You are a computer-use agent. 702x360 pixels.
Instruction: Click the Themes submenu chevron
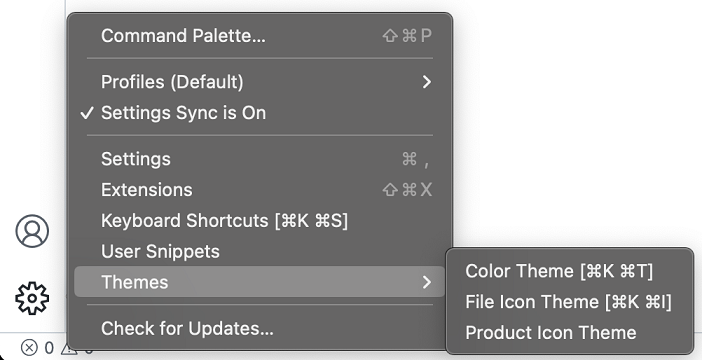[427, 282]
